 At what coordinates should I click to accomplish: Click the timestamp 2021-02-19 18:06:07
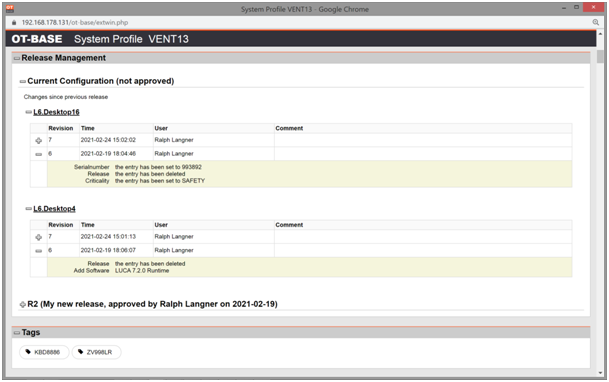(x=108, y=250)
